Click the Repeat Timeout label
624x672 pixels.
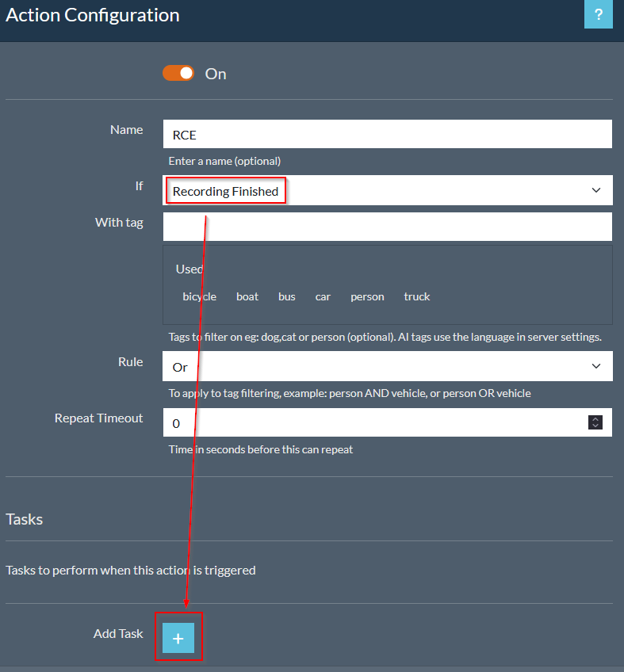(98, 418)
